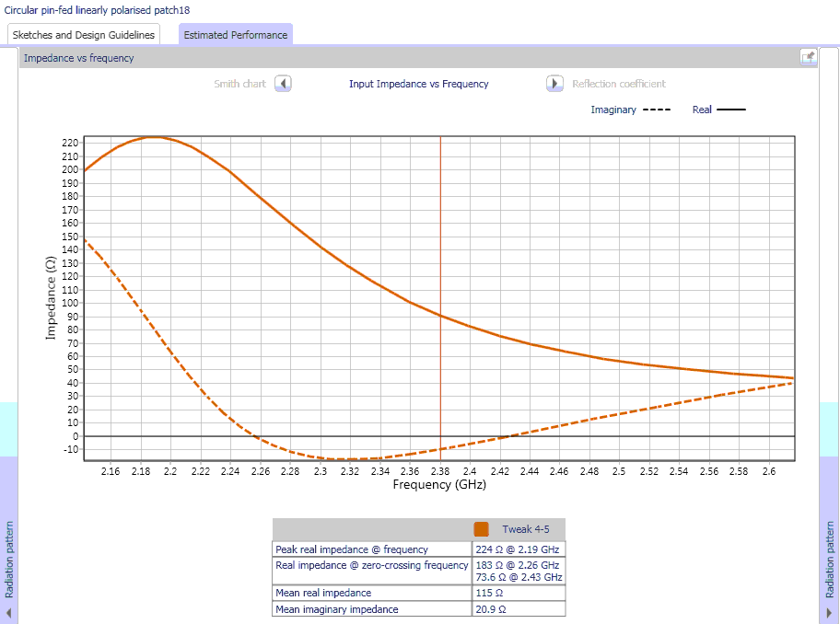Switch to Sketches and Design Guidelines tab
This screenshot has height=624, width=840.
84,35
